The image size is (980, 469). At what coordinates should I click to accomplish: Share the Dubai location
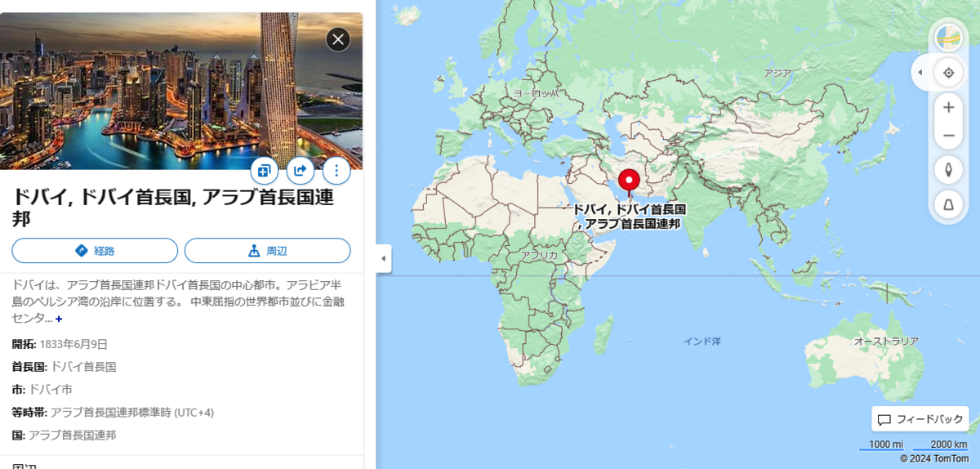pos(301,171)
